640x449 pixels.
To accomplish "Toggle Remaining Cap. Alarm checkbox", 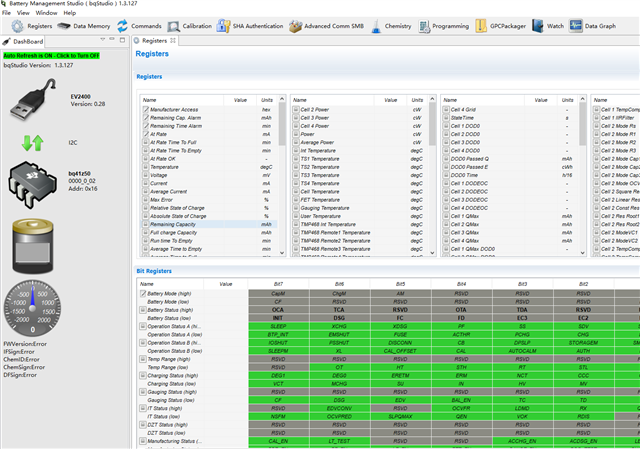I will (146, 118).
